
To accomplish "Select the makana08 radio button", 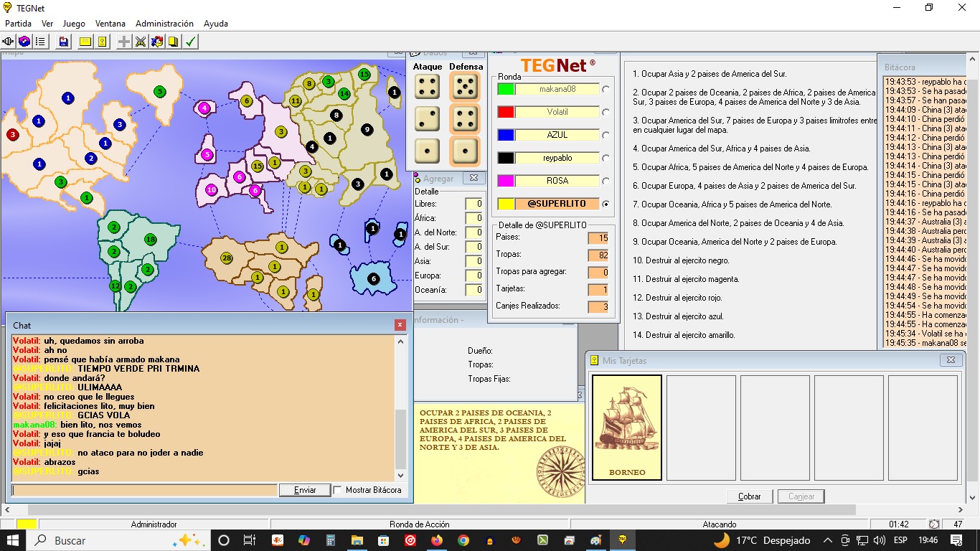I will [606, 90].
